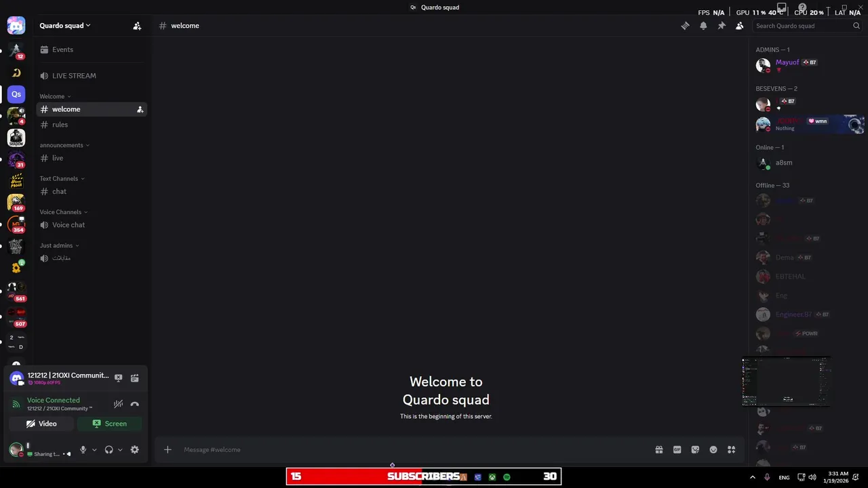
Task: Click the search magnifier icon
Action: coord(856,26)
